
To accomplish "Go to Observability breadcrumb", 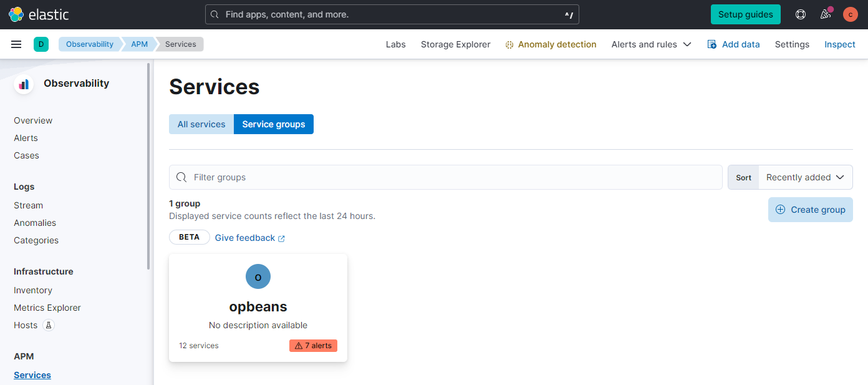I will click(90, 44).
